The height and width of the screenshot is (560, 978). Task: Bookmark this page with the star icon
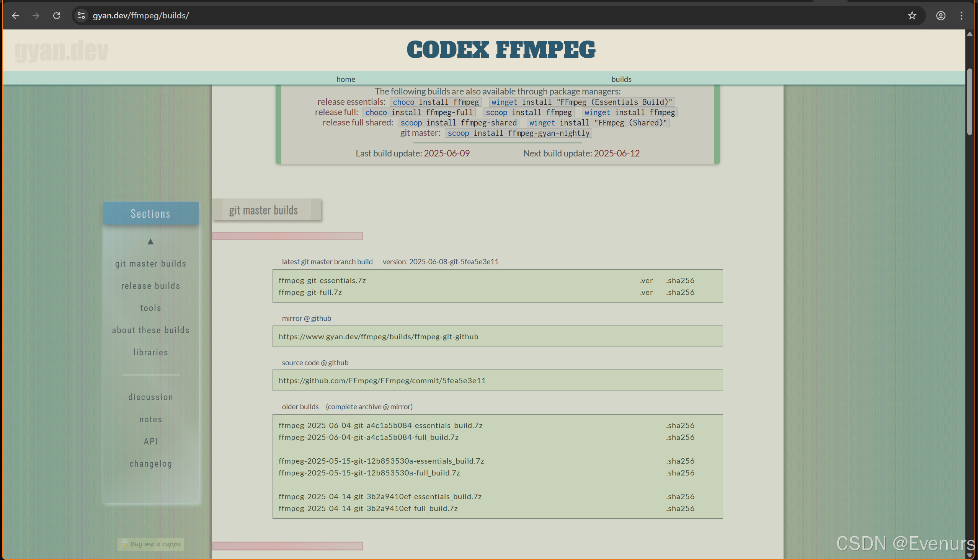coord(912,16)
